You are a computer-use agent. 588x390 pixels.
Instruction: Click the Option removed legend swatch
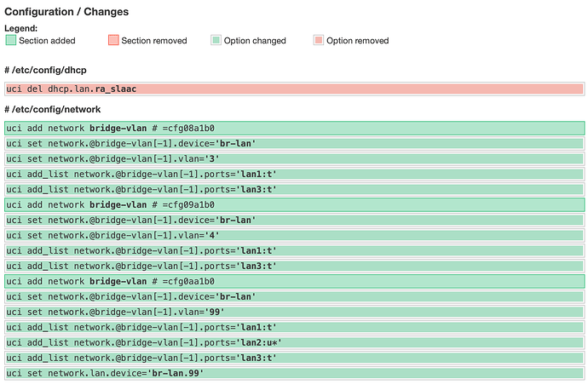point(319,40)
